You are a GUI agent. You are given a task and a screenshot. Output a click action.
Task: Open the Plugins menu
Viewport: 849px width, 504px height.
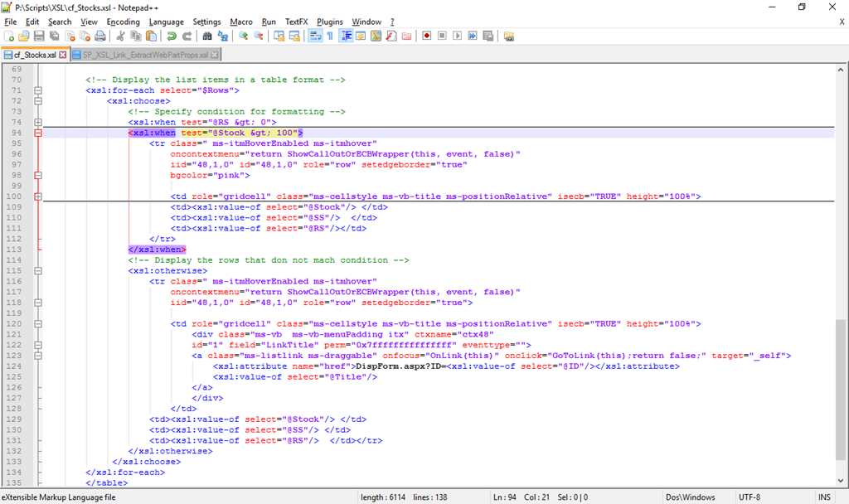(x=330, y=22)
